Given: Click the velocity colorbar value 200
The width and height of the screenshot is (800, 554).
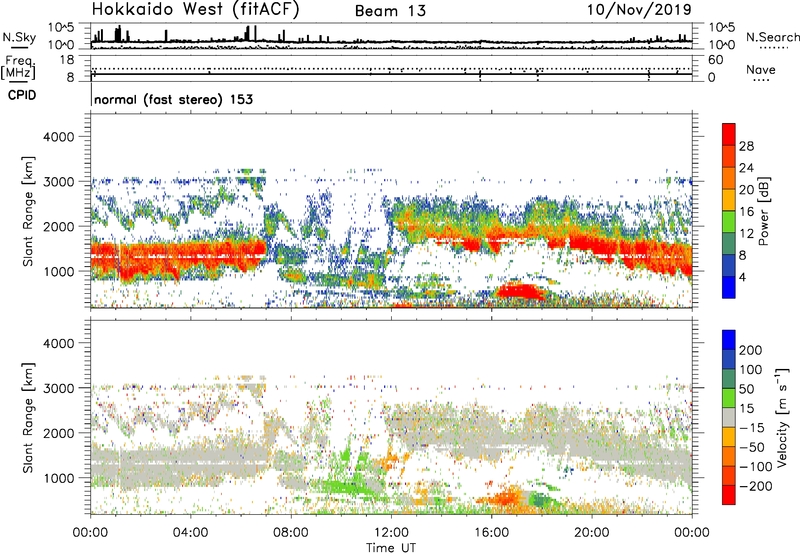Looking at the screenshot, I should (x=751, y=350).
